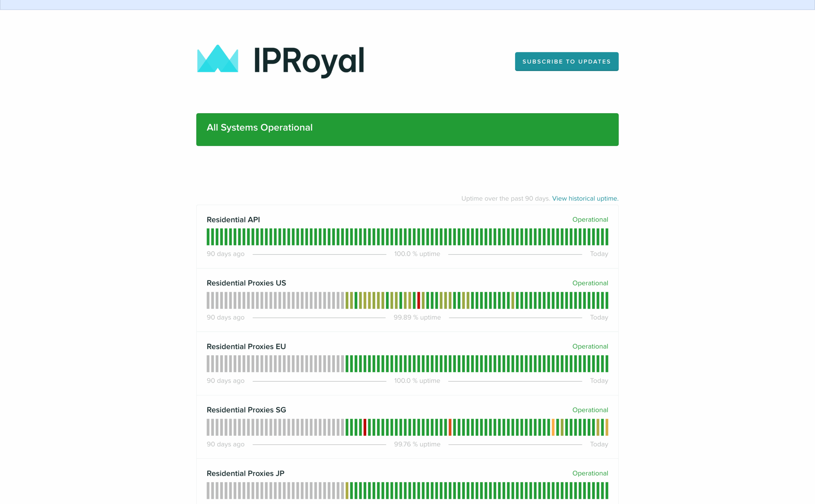Click the Subscribe to Updates button
Screen dimensions: 815x504
567,62
